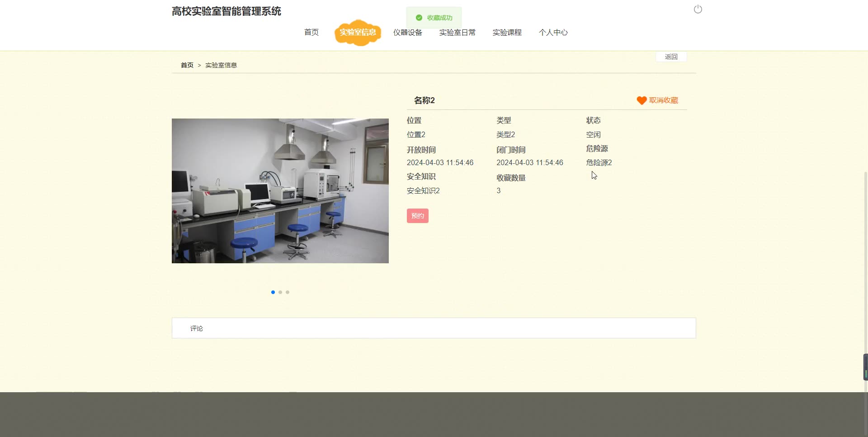The height and width of the screenshot is (437, 868).
Task: Open the 个人中心 navigation item
Action: [553, 32]
